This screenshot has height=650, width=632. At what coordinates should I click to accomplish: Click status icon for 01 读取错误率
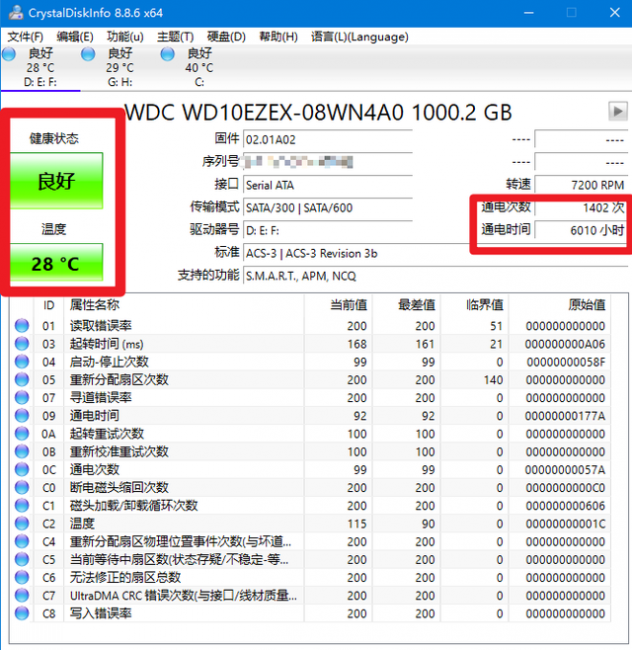(22, 326)
